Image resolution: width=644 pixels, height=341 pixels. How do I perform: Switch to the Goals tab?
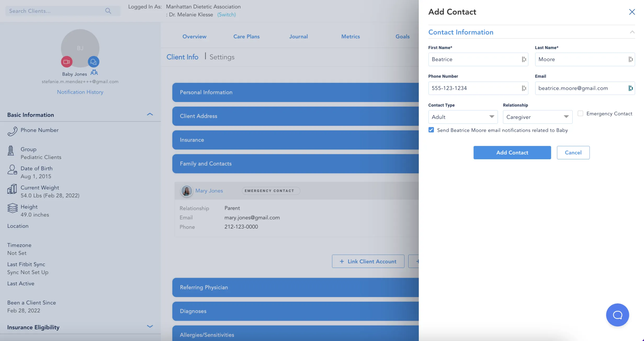pyautogui.click(x=402, y=37)
